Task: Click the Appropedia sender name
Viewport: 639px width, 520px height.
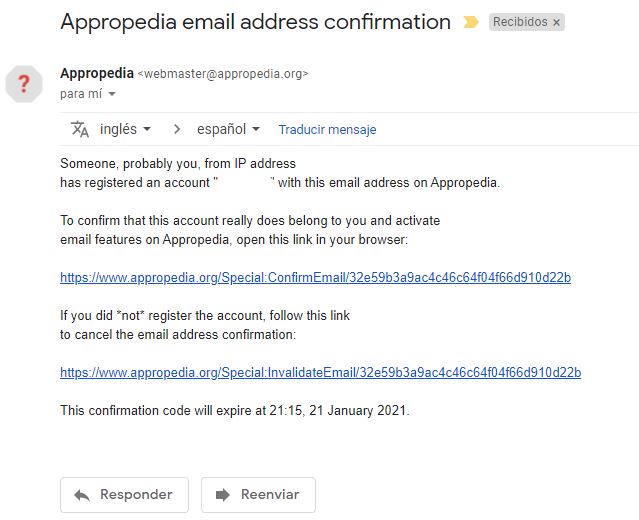Action: tap(96, 73)
